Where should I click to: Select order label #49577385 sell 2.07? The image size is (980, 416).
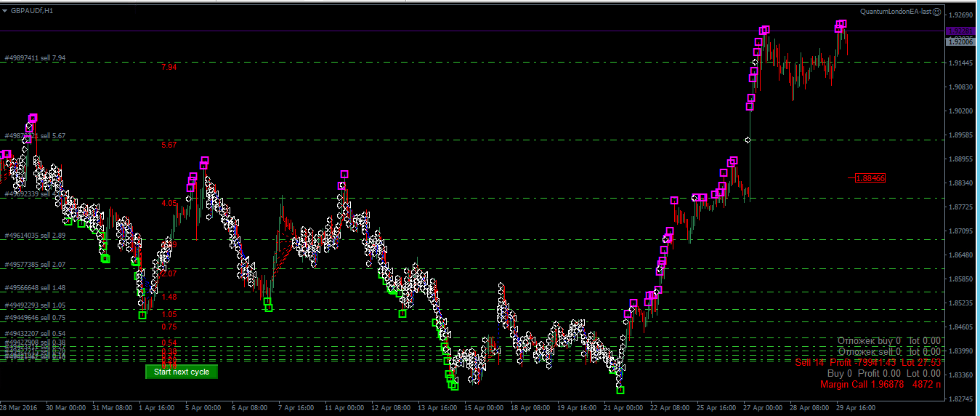35,265
